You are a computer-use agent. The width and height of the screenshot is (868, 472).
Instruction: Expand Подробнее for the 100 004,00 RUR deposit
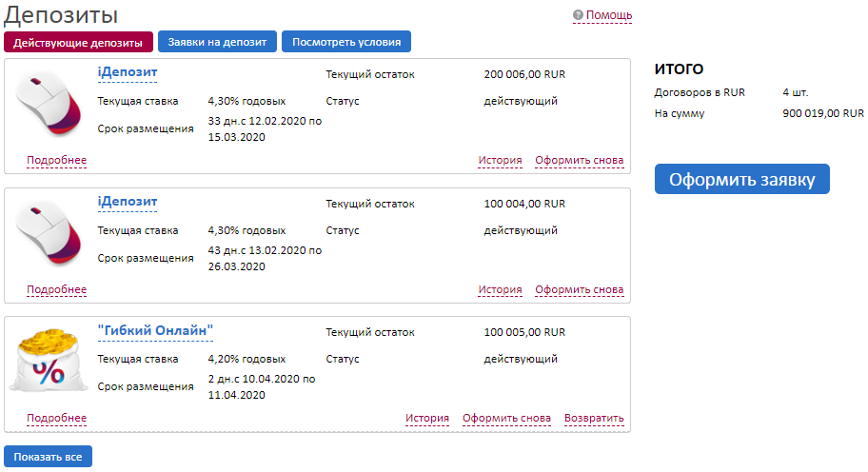coord(57,289)
